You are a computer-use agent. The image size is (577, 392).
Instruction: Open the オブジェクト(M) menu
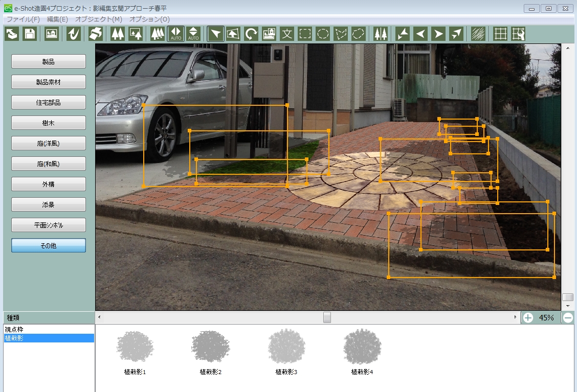click(99, 19)
